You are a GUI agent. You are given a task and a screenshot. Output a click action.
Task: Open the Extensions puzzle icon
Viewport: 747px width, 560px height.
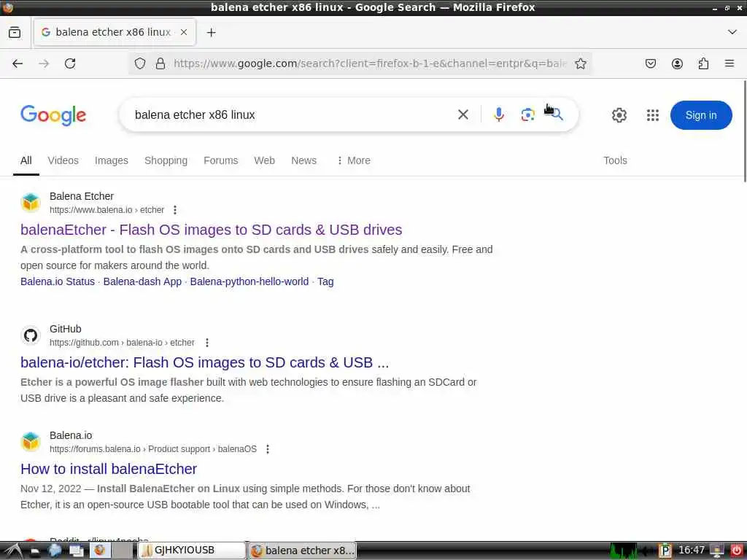(x=703, y=63)
